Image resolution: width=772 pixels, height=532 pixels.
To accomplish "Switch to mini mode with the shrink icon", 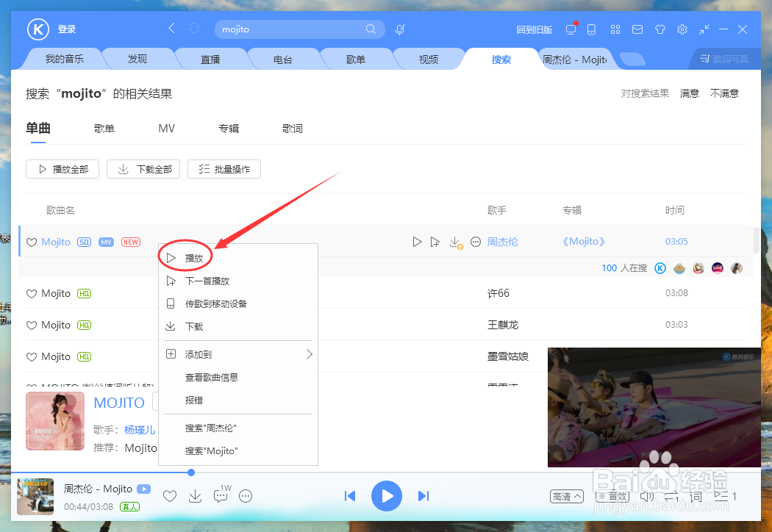I will (x=704, y=29).
